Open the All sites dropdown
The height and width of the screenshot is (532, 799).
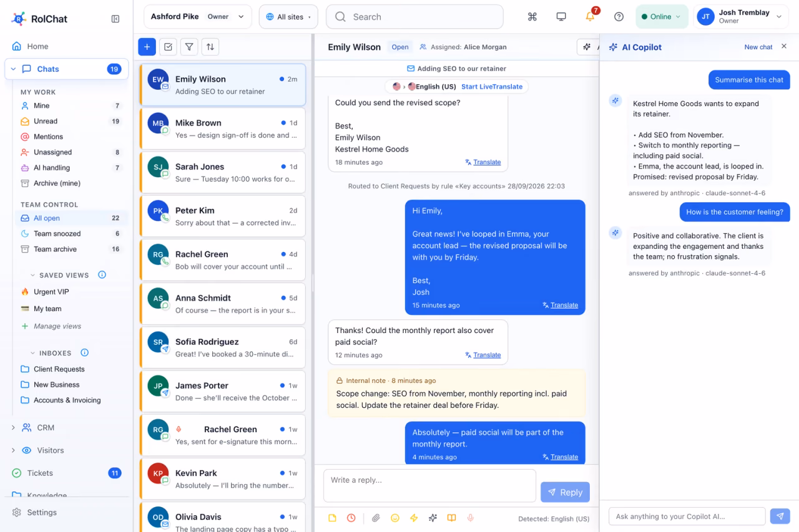[x=288, y=17]
